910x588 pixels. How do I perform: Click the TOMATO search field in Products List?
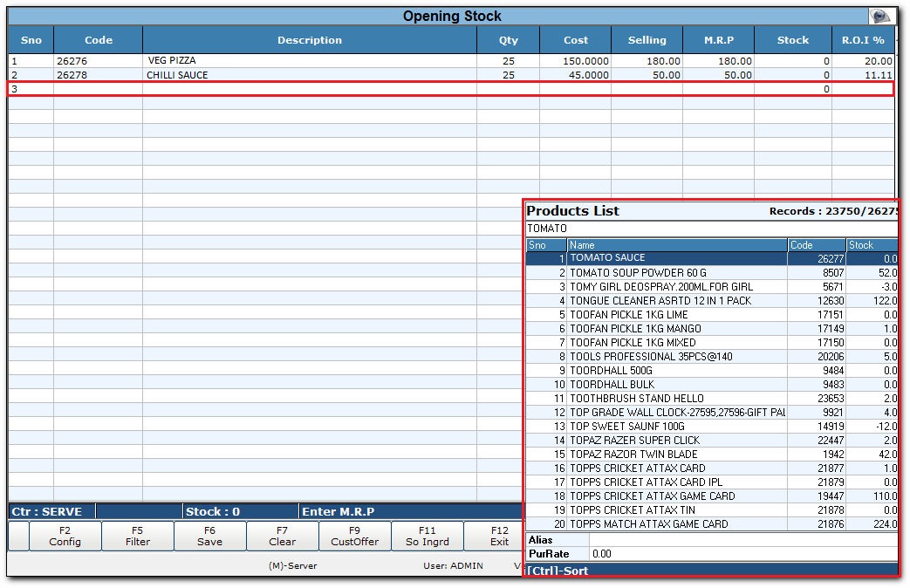[x=711, y=229]
